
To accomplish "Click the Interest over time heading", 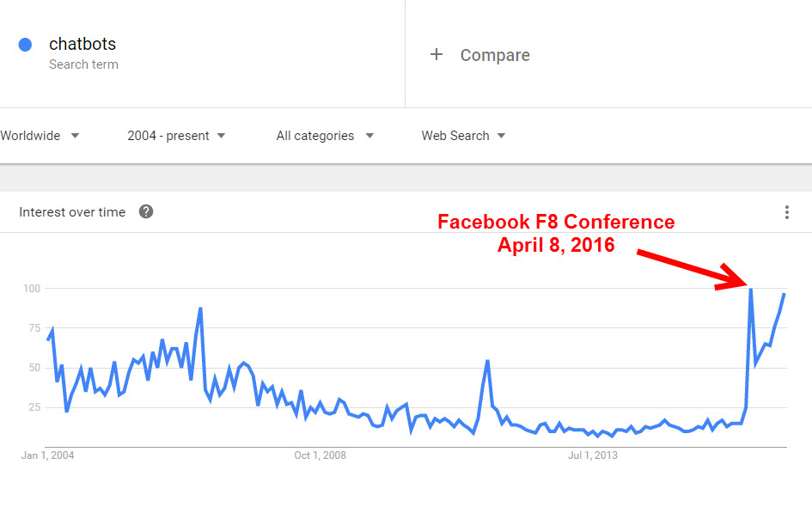I will point(72,211).
